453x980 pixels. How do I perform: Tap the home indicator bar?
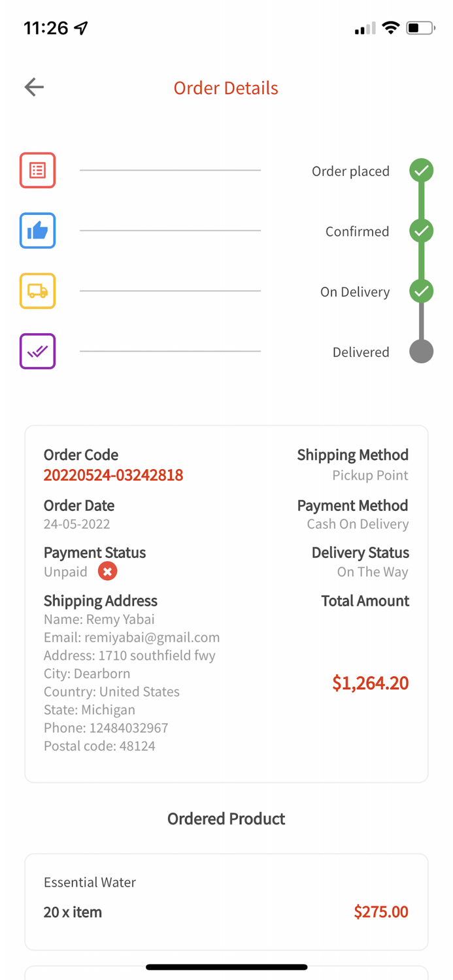click(x=226, y=967)
